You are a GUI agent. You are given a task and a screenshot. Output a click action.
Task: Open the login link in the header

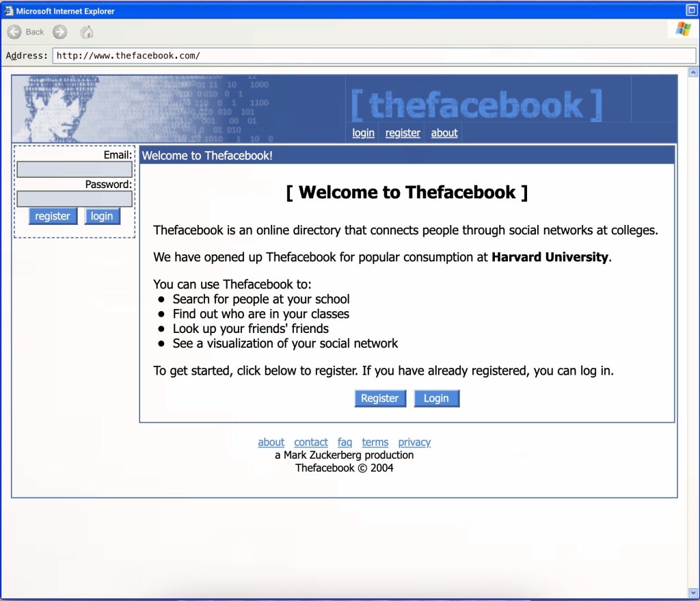coord(363,133)
